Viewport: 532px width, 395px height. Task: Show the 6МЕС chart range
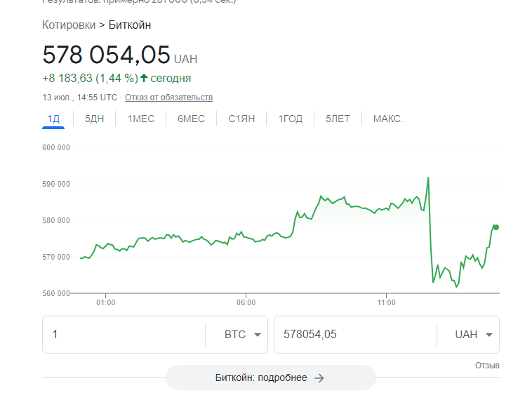[x=191, y=119]
